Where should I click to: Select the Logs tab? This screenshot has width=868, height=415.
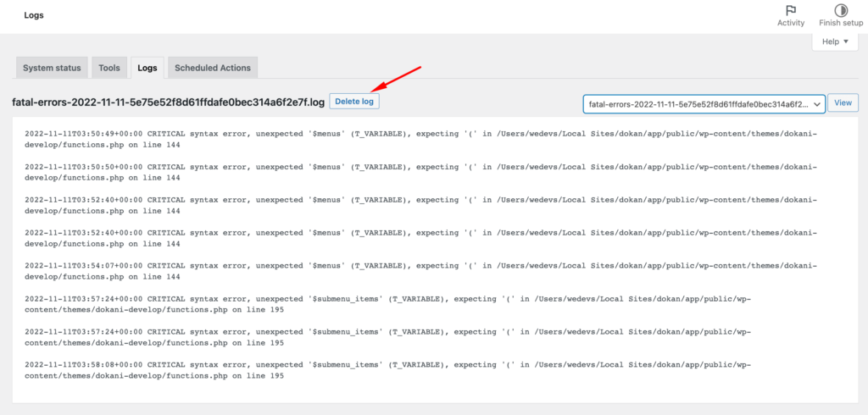[x=147, y=68]
